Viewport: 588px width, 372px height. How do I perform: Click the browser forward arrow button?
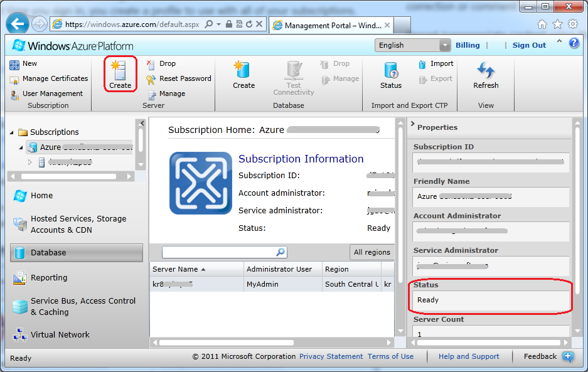39,24
